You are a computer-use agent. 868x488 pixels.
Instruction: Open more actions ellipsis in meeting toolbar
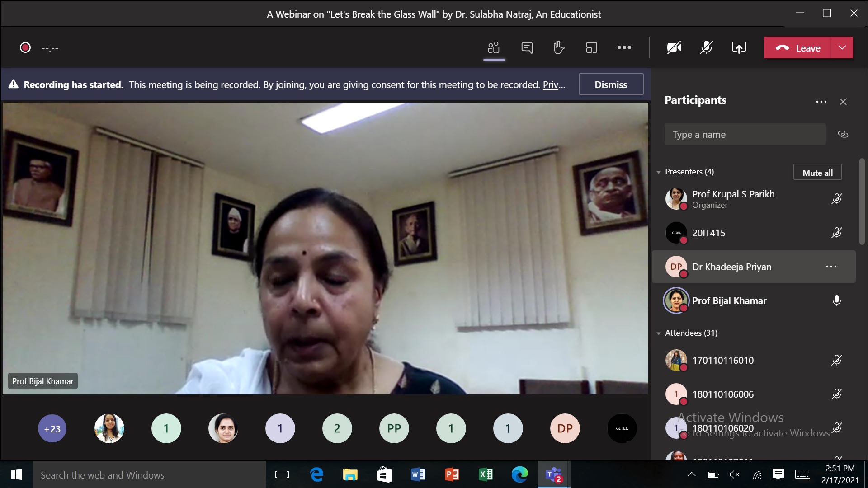coord(624,47)
